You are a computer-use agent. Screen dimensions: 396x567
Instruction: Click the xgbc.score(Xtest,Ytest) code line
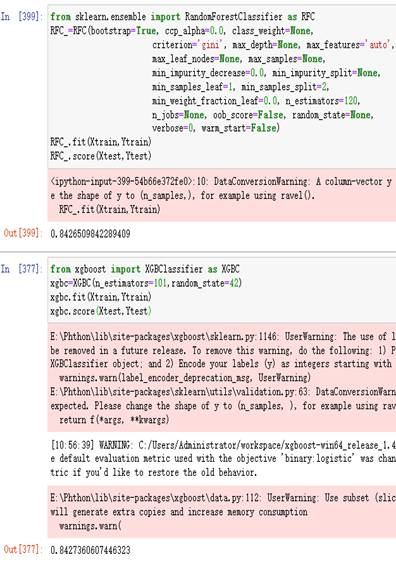[101, 311]
